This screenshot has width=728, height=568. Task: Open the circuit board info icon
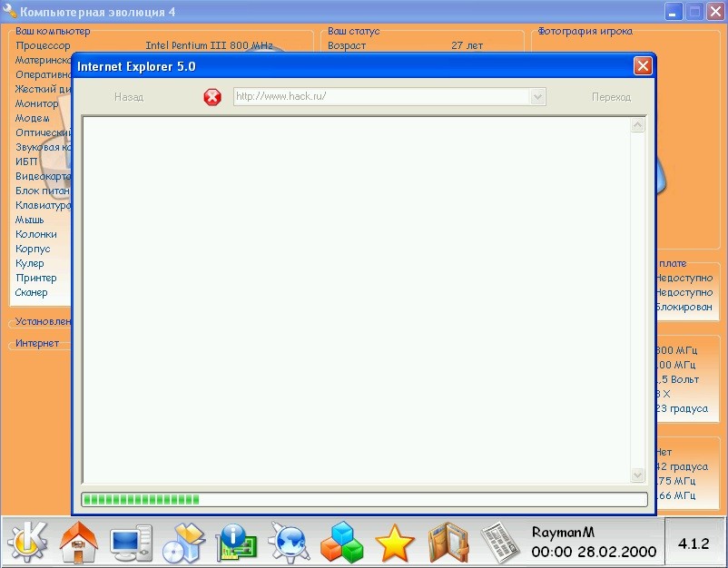[x=236, y=542]
